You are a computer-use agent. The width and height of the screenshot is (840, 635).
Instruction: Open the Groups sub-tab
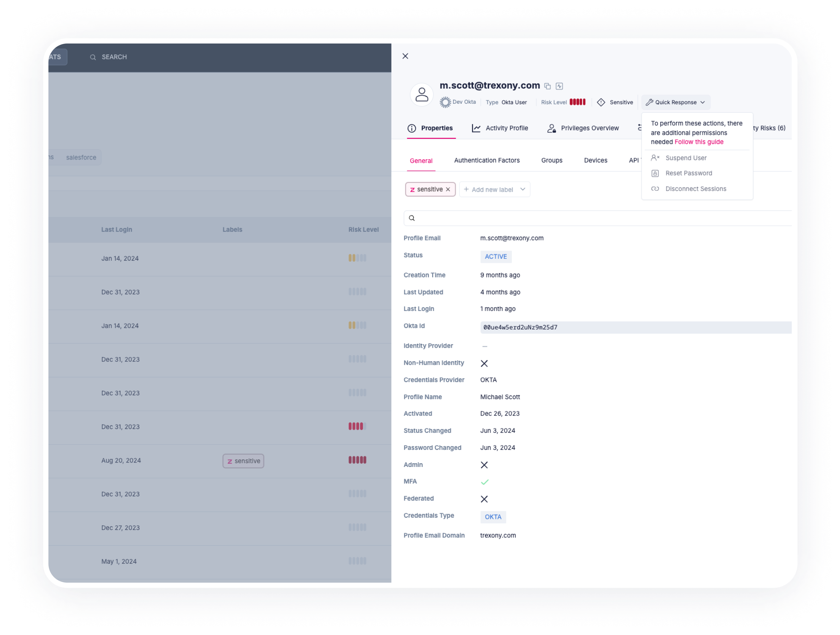coord(551,160)
